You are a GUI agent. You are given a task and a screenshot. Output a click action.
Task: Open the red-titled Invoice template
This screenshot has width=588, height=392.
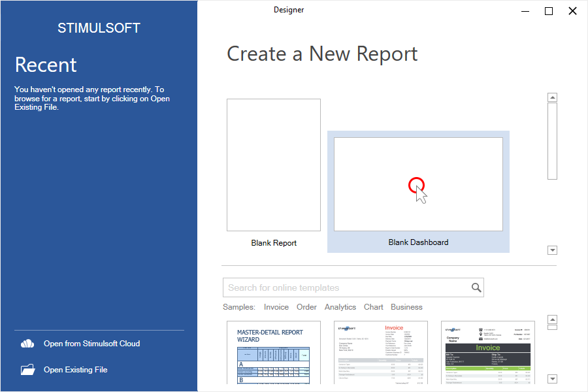click(x=381, y=353)
